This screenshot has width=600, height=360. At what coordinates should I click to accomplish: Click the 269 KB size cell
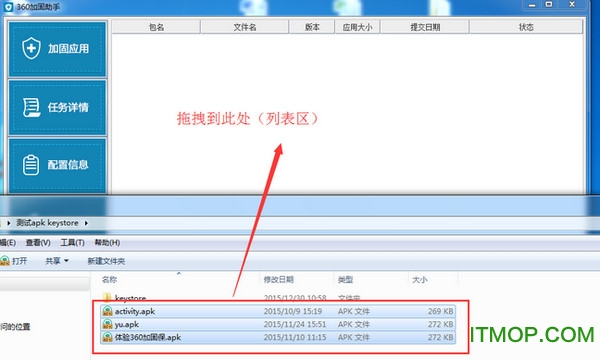pos(440,311)
